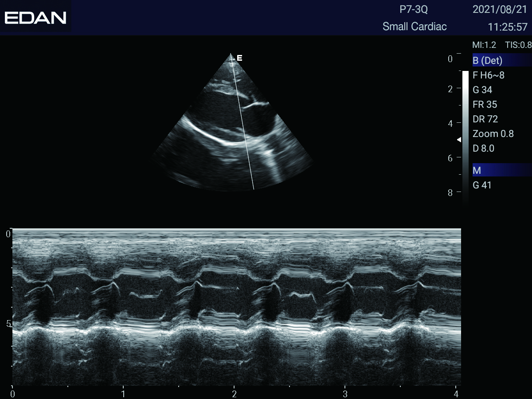Click the depth D 8.0 parameter
This screenshot has width=532, height=399.
(x=483, y=149)
